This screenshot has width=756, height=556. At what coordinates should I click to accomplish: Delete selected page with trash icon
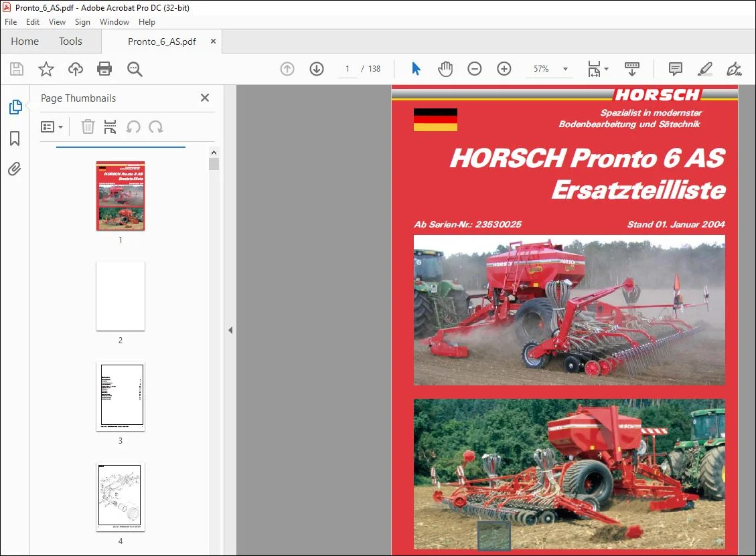(88, 126)
